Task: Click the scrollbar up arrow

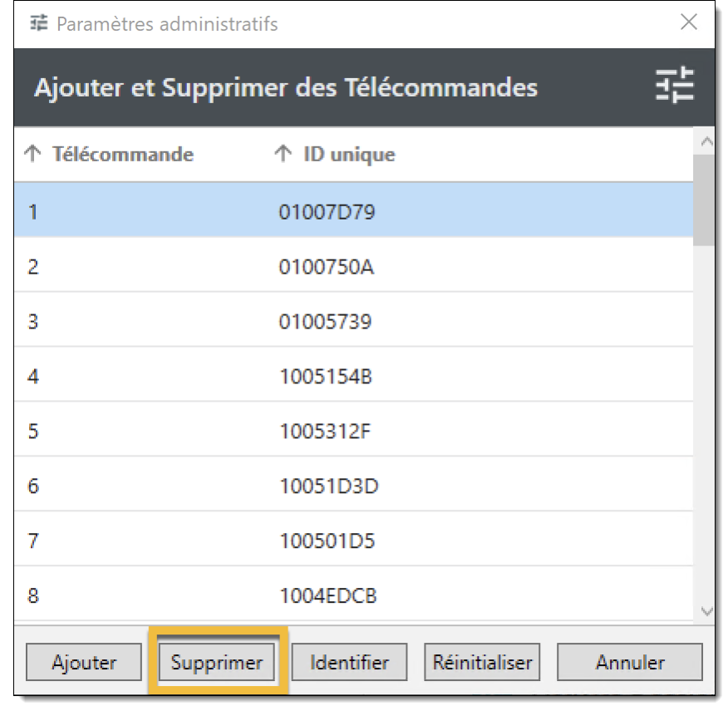Action: tap(706, 142)
